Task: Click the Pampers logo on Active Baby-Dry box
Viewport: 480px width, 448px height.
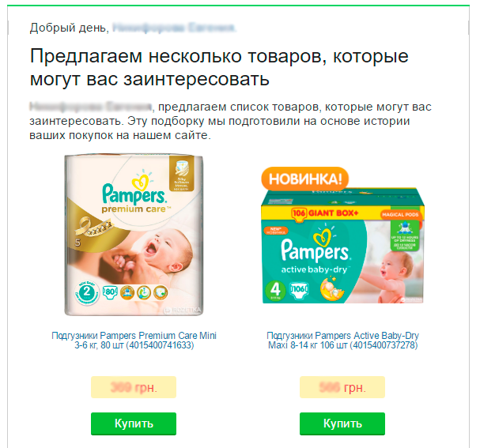Action: coord(315,246)
